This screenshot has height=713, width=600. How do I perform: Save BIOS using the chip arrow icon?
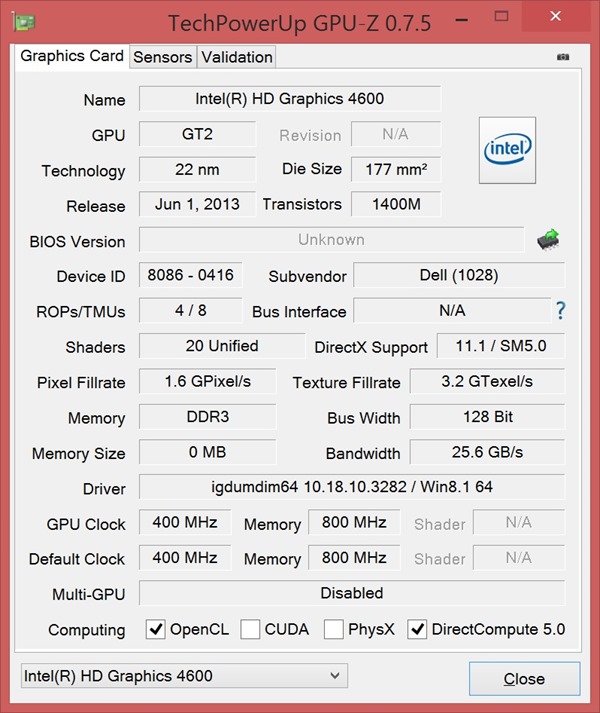pos(548,239)
